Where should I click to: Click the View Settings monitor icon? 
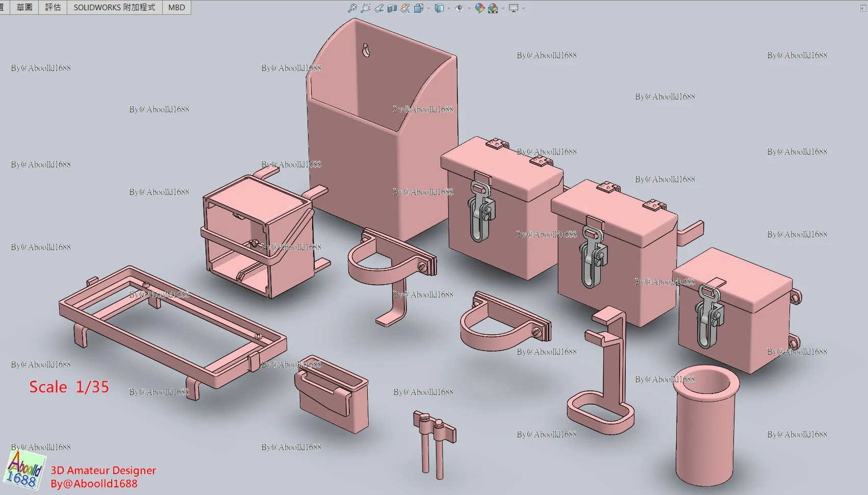coord(514,8)
